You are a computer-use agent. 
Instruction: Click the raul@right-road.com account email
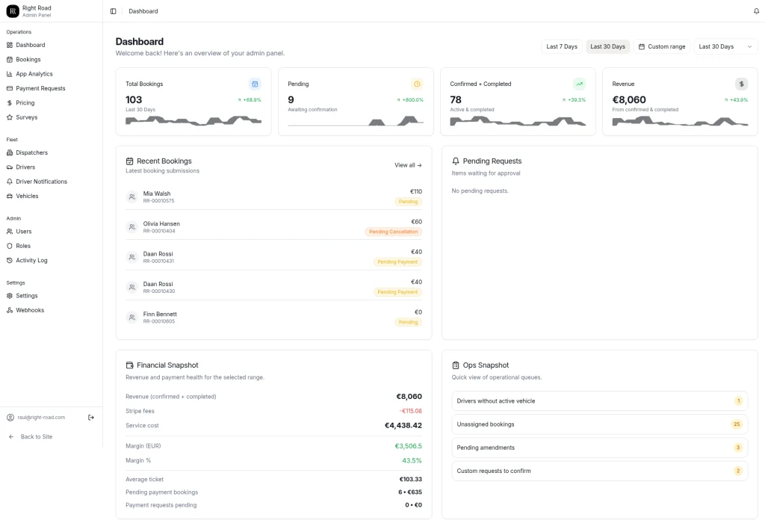[x=41, y=417]
